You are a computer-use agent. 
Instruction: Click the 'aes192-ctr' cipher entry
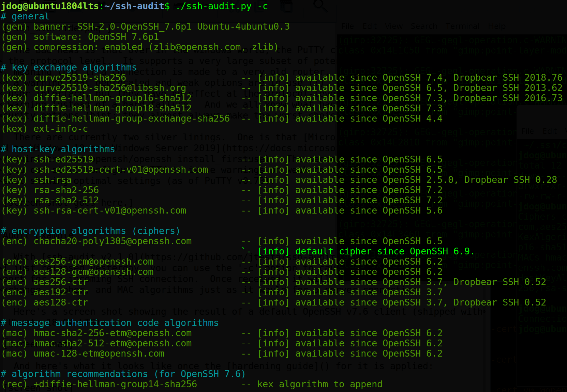coord(61,292)
